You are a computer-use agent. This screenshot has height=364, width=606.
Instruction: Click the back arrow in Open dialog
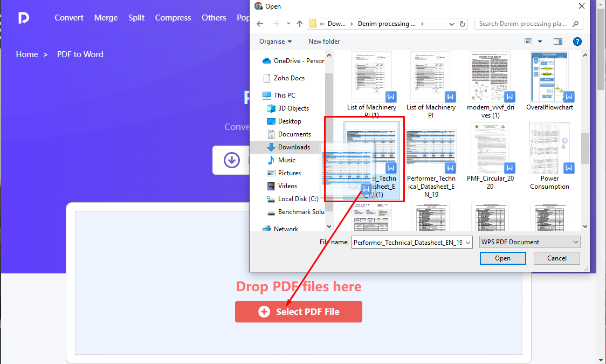[260, 24]
